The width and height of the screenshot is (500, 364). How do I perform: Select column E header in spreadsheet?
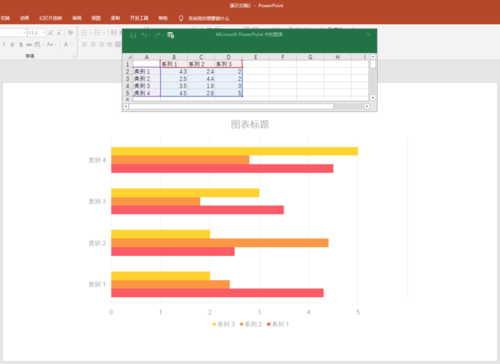pyautogui.click(x=256, y=57)
